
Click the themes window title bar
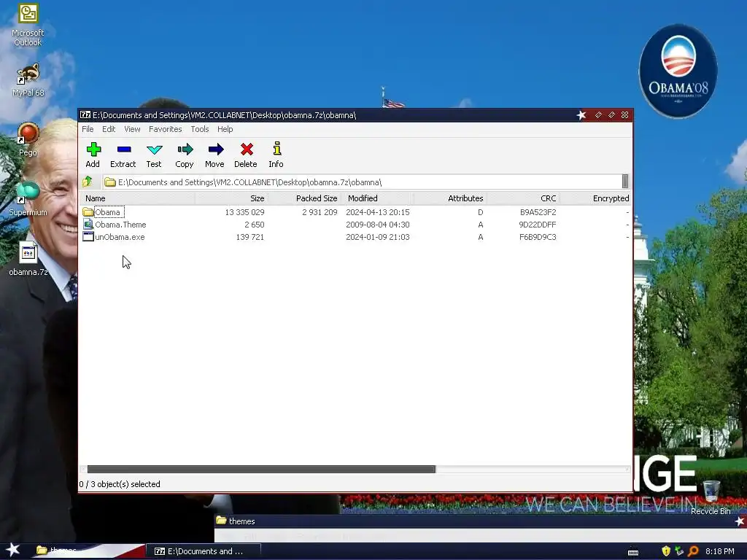pyautogui.click(x=480, y=521)
